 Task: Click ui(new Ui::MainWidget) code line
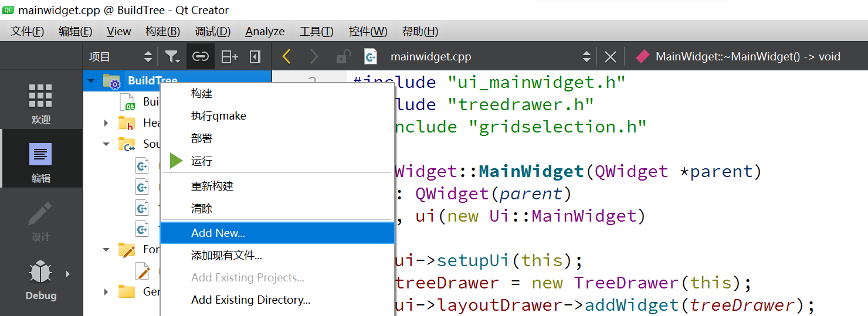(x=530, y=216)
